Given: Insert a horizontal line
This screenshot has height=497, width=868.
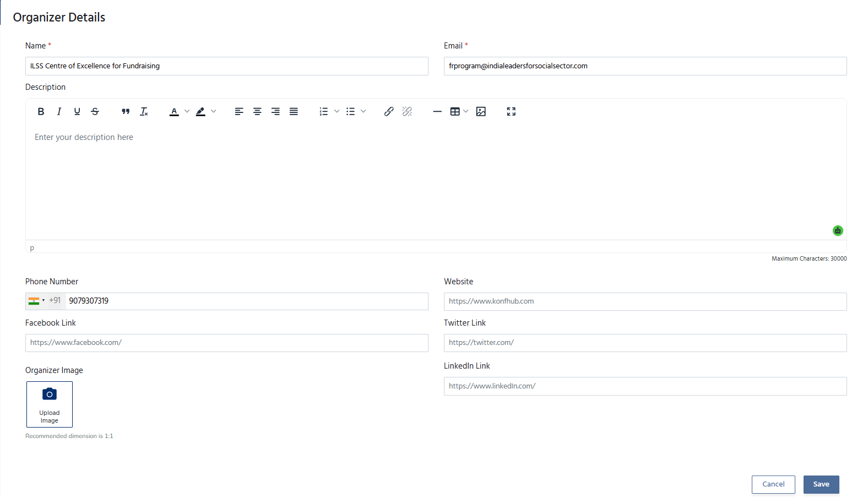Looking at the screenshot, I should click(x=437, y=111).
